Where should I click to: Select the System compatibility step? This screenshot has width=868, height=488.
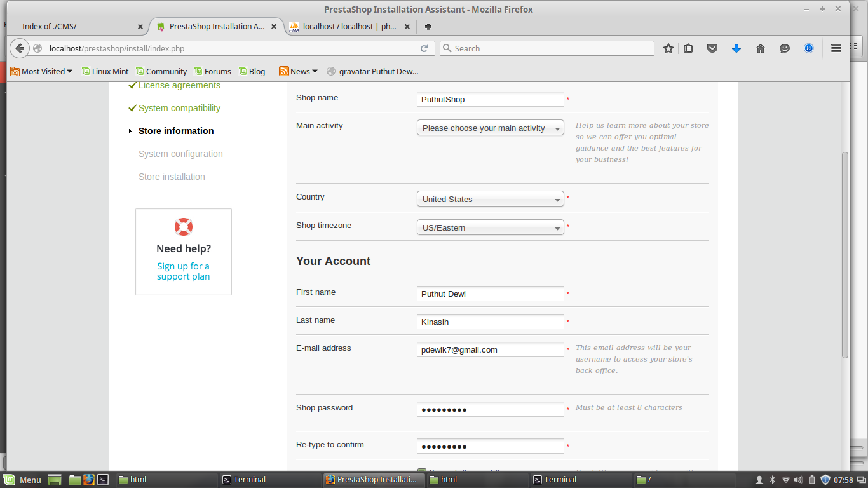pyautogui.click(x=179, y=108)
